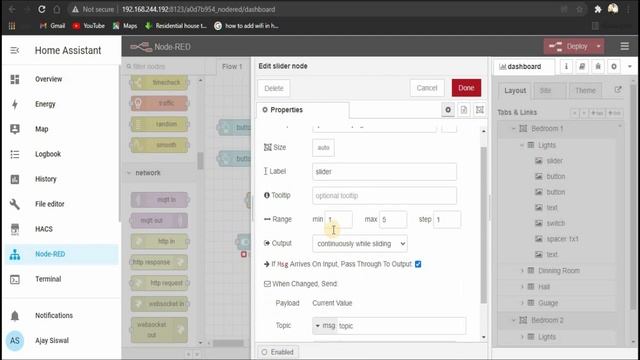Expand Dinning Room group
This screenshot has width=640, height=360.
point(522,271)
